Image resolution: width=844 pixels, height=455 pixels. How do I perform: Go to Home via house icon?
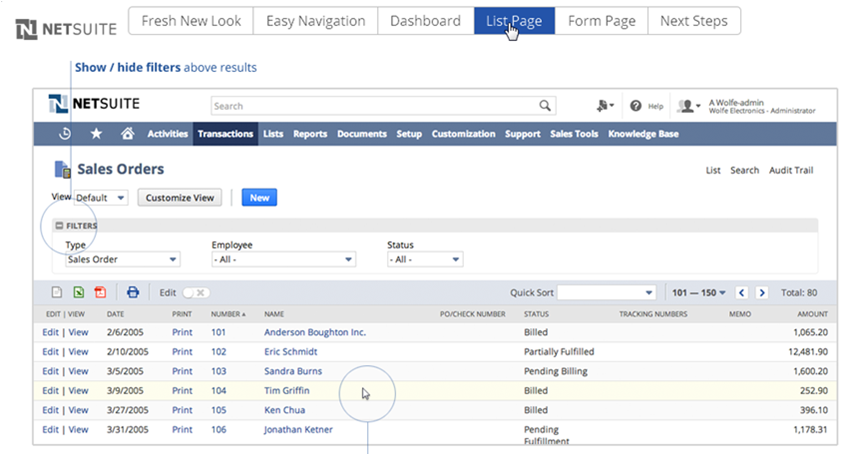tap(128, 134)
